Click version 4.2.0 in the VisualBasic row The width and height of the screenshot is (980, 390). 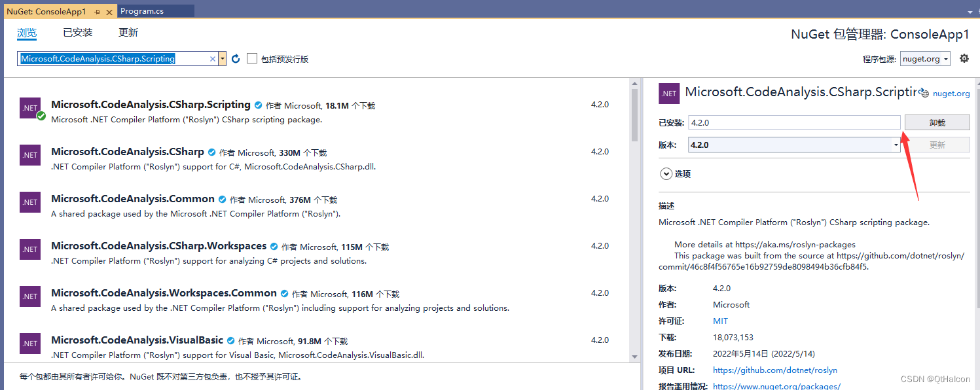click(600, 340)
